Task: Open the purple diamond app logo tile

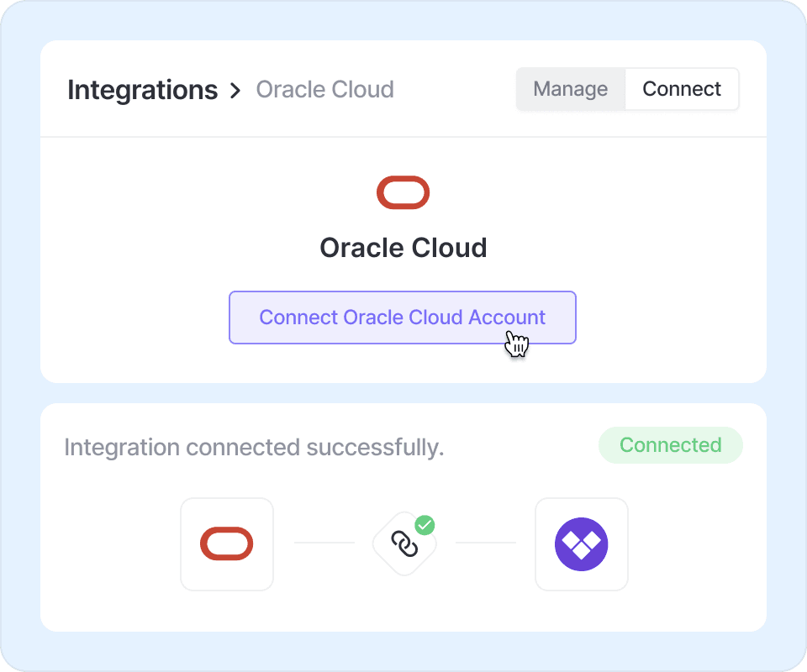Action: tap(582, 544)
